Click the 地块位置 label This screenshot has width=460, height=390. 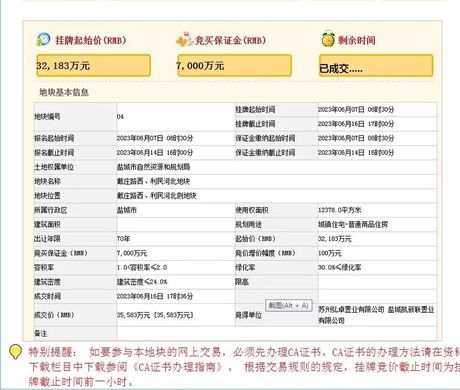point(47,196)
